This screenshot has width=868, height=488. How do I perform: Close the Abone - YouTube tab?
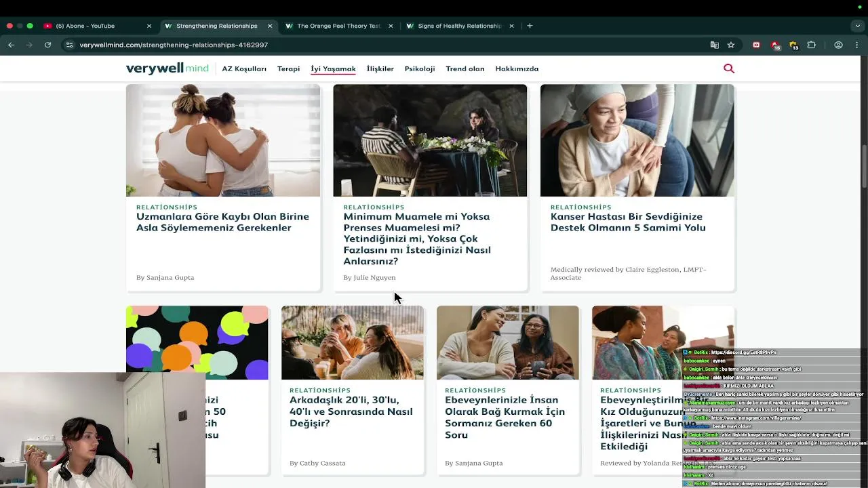(x=149, y=26)
